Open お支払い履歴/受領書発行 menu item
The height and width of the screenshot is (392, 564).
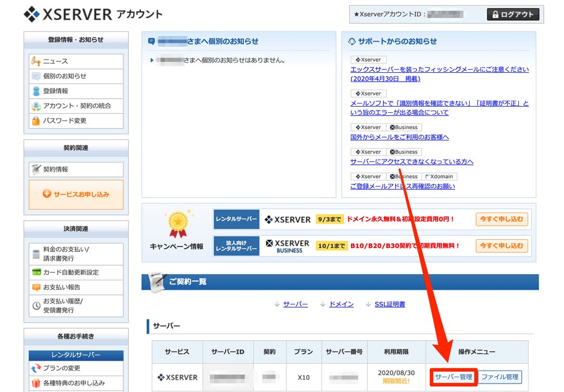[x=76, y=306]
